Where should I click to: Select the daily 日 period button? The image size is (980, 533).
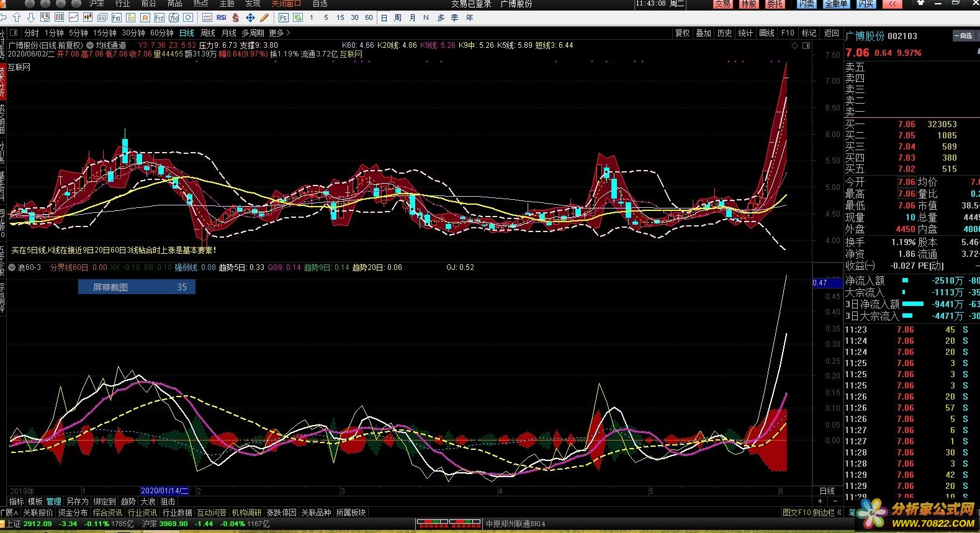(384, 17)
